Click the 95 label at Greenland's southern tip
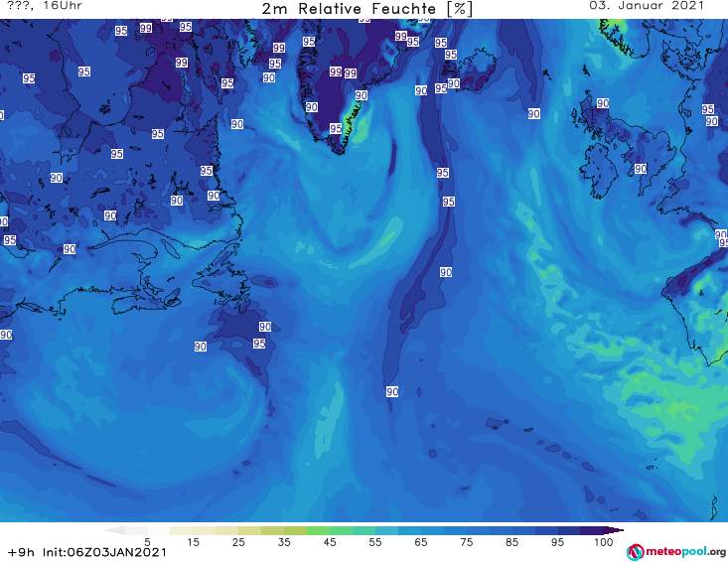The height and width of the screenshot is (562, 728). (336, 128)
